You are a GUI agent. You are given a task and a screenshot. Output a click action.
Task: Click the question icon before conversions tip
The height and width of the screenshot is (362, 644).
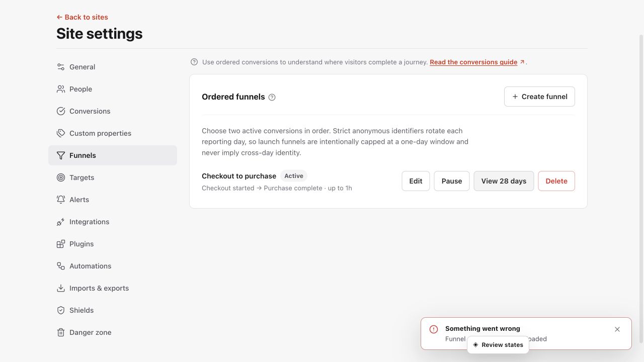tap(194, 62)
